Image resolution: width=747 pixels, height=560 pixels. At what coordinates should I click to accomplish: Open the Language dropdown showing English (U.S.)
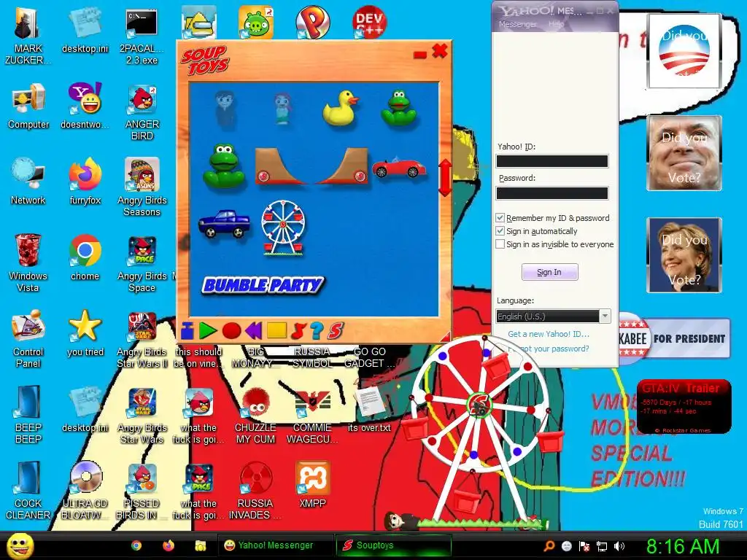coord(553,316)
